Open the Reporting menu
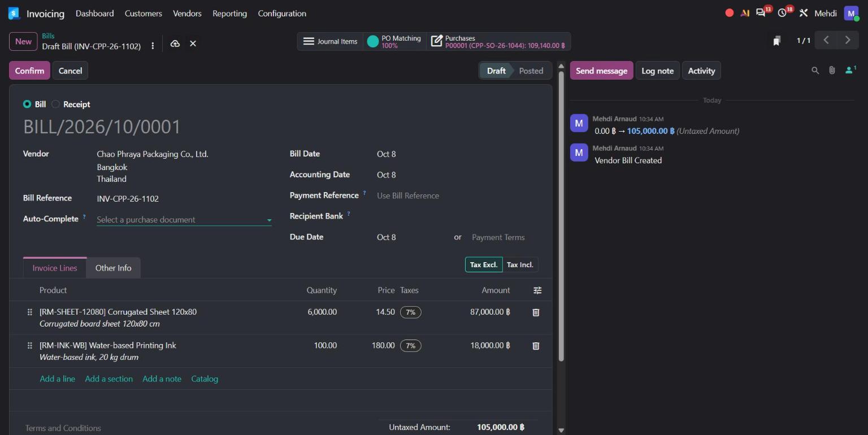The image size is (868, 435). click(x=229, y=13)
